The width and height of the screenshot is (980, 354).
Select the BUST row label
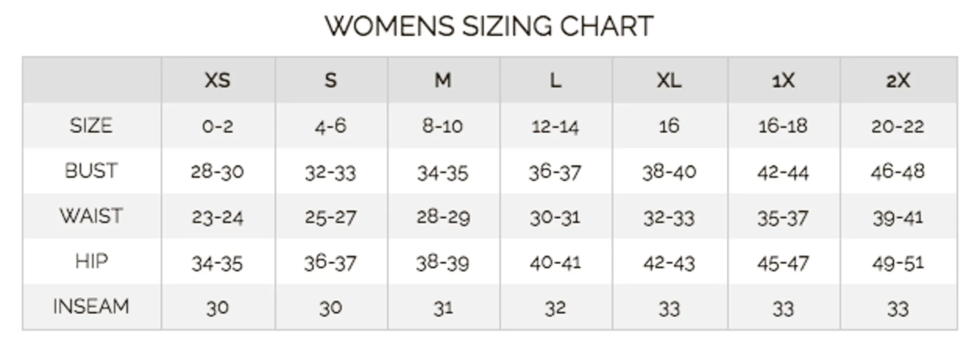tap(91, 170)
